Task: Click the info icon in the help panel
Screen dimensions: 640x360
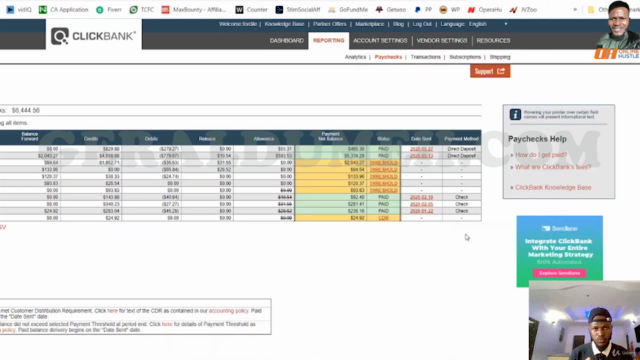Action: point(515,114)
